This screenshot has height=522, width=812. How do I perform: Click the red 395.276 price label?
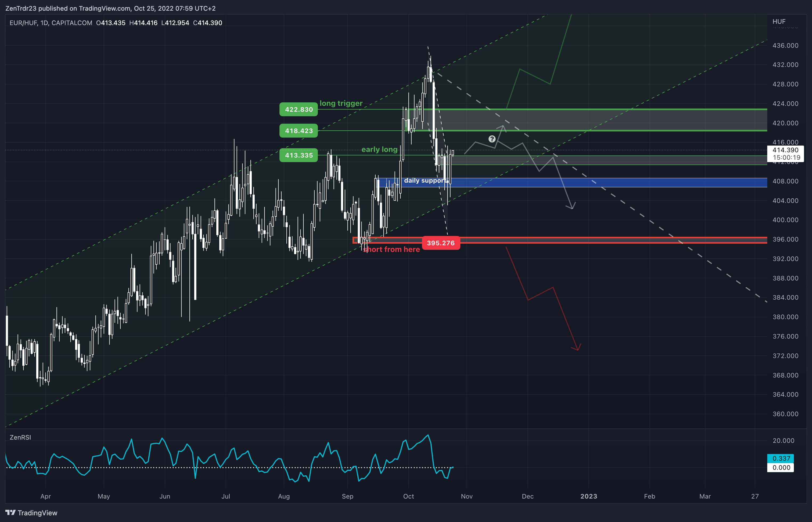point(441,243)
